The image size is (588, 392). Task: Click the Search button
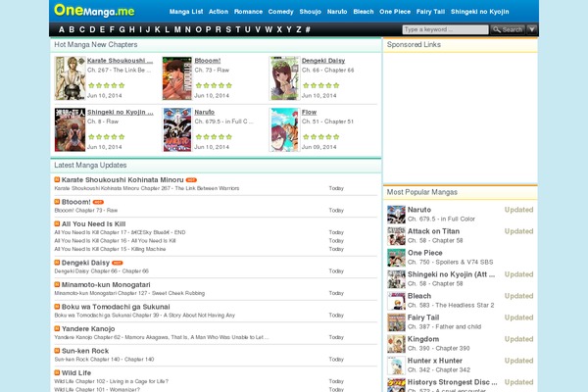[508, 29]
